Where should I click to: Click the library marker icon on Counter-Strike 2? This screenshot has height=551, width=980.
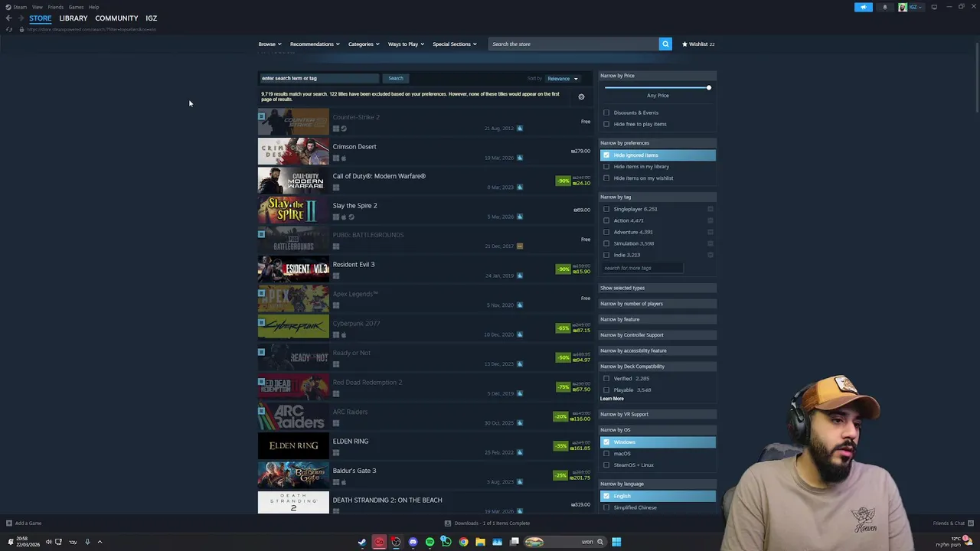click(x=262, y=116)
